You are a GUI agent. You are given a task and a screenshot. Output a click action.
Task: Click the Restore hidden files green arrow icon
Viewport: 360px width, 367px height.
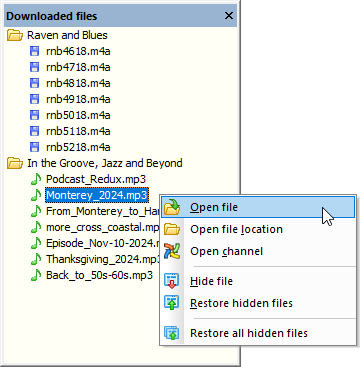pyautogui.click(x=172, y=303)
